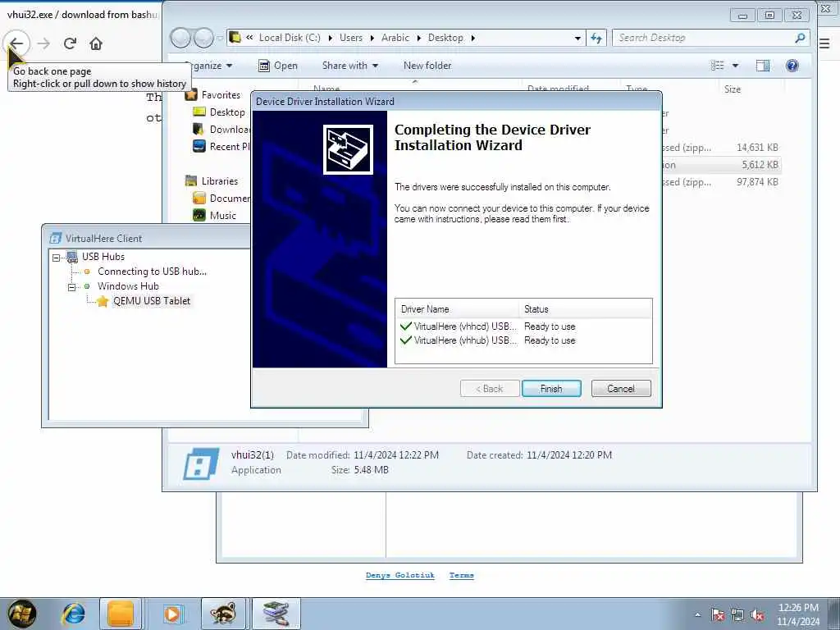Open the Share with menu

point(349,66)
